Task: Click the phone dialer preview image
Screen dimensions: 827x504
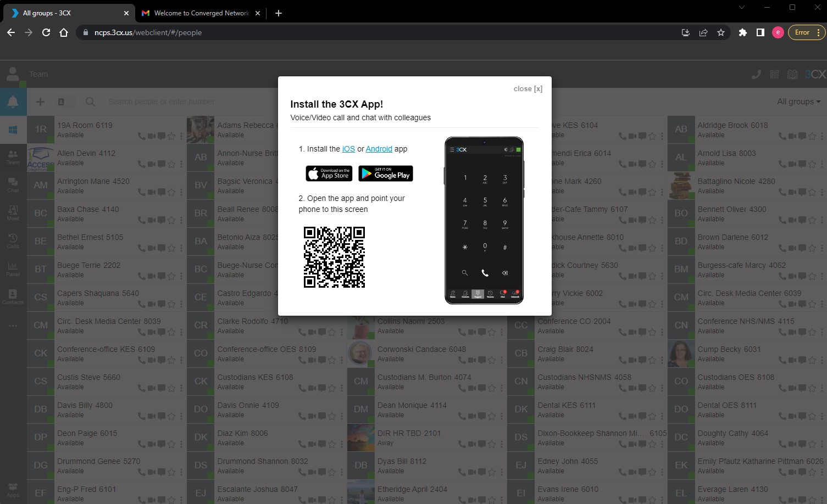Action: (x=484, y=220)
